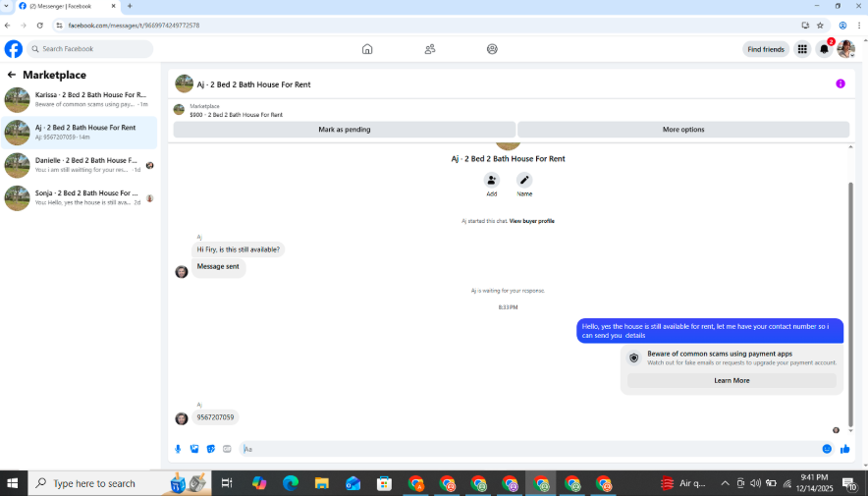This screenshot has height=496, width=868.
Task: Open Danielle's 2 Bed 2 Bath conversation
Action: (x=80, y=165)
